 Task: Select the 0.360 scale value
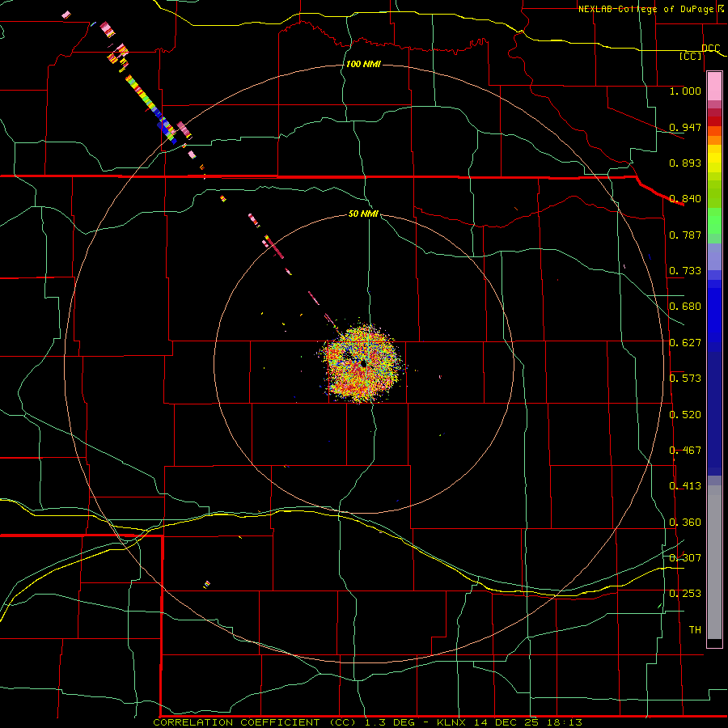[685, 523]
